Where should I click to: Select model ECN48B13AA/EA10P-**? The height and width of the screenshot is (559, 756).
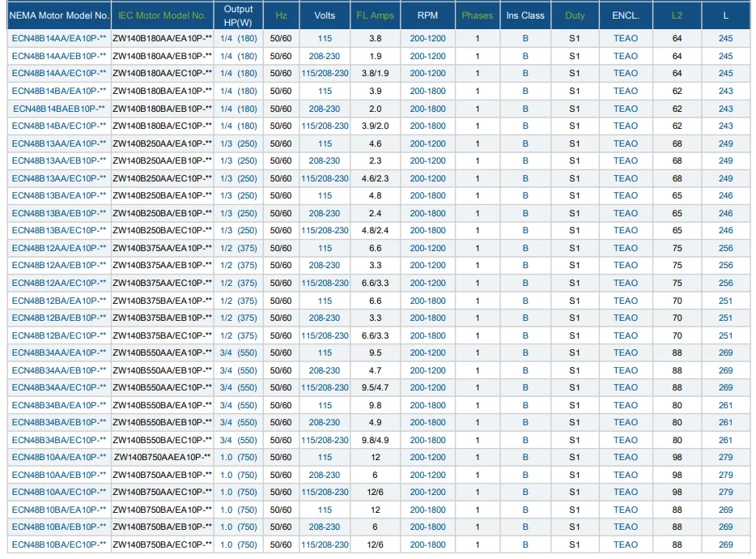pos(59,143)
